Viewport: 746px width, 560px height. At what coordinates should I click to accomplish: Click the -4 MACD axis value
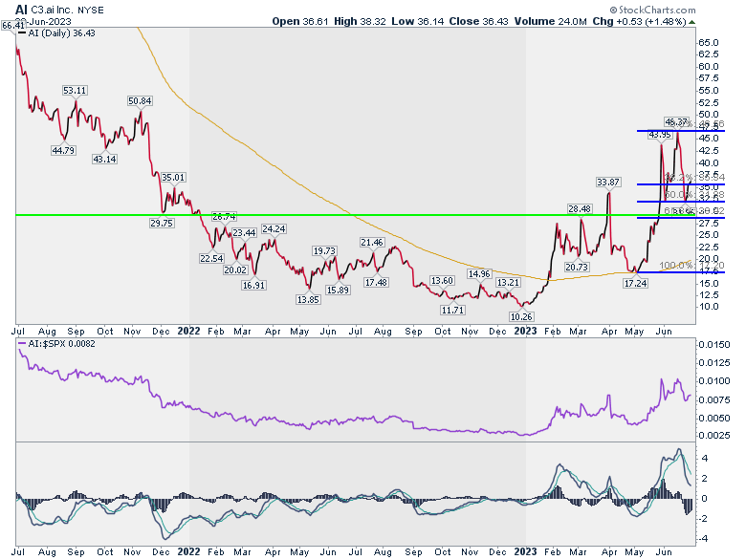tap(704, 539)
